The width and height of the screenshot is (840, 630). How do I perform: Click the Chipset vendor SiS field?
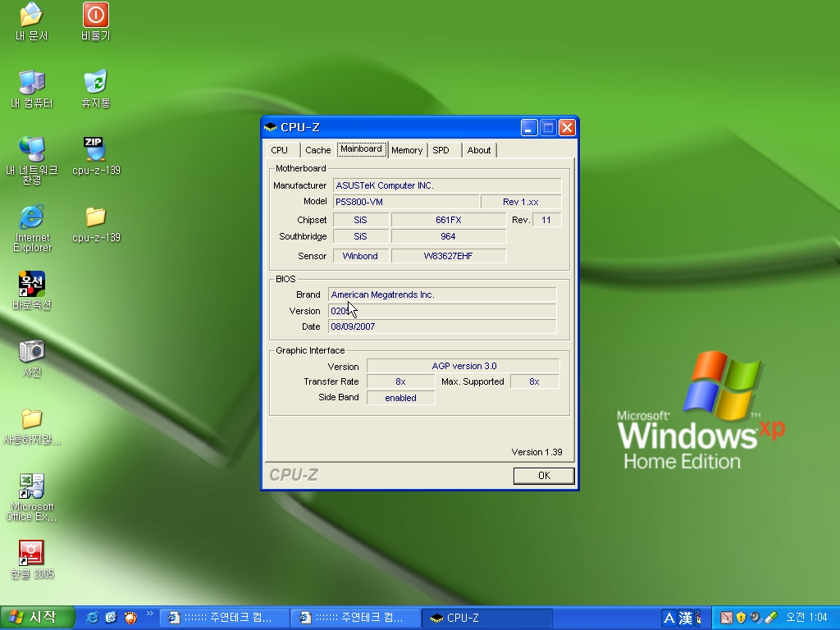[x=361, y=220]
